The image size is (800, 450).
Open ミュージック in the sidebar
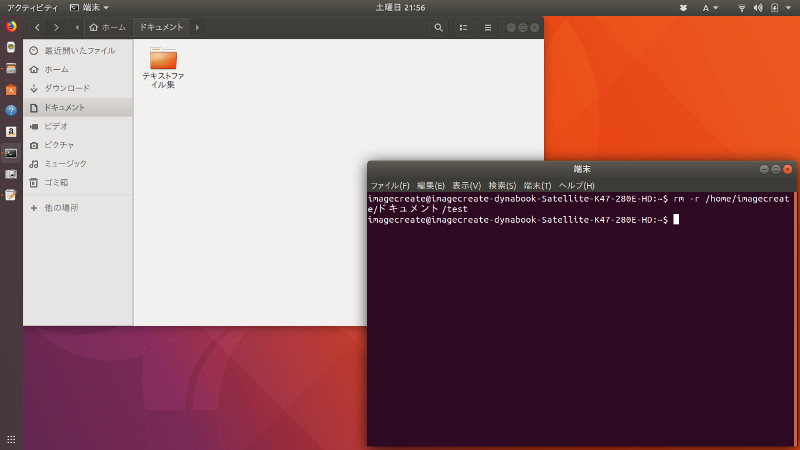[78, 164]
